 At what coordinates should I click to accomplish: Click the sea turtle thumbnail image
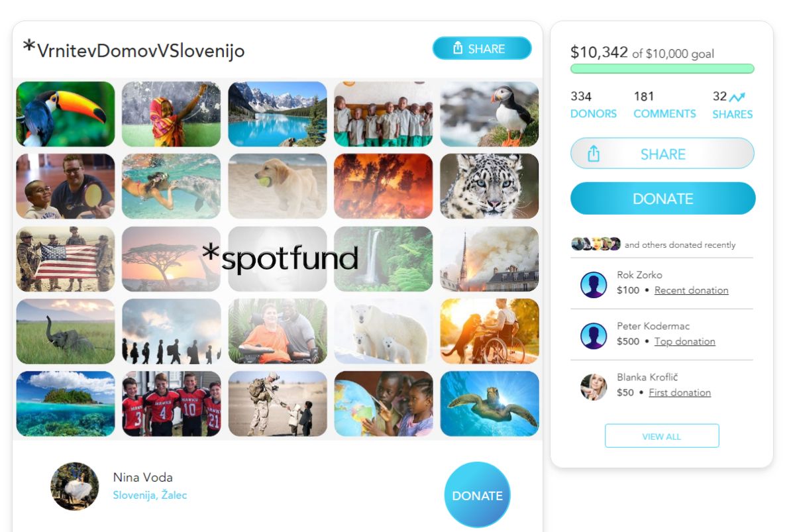pyautogui.click(x=490, y=403)
